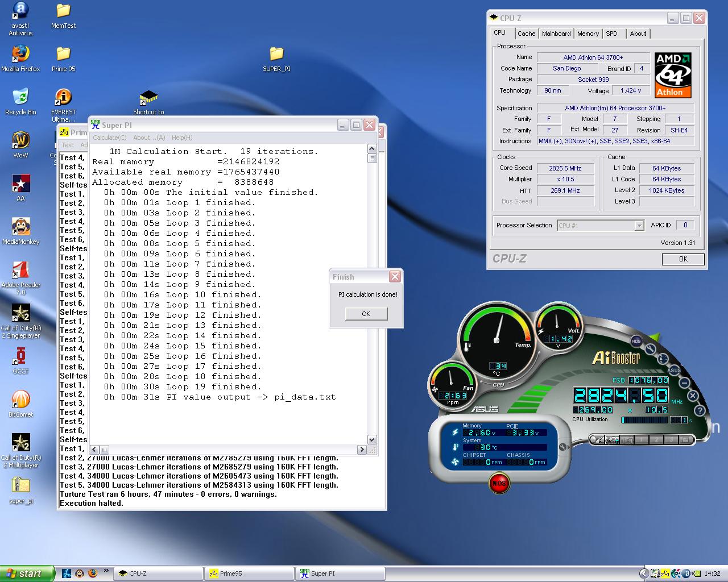The image size is (728, 582).
Task: Click the first tuning toolbar icon in AI Booster
Action: (597, 439)
